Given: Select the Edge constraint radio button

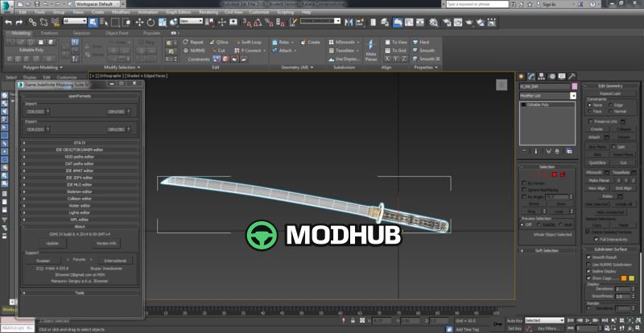Looking at the screenshot, I should coord(610,105).
